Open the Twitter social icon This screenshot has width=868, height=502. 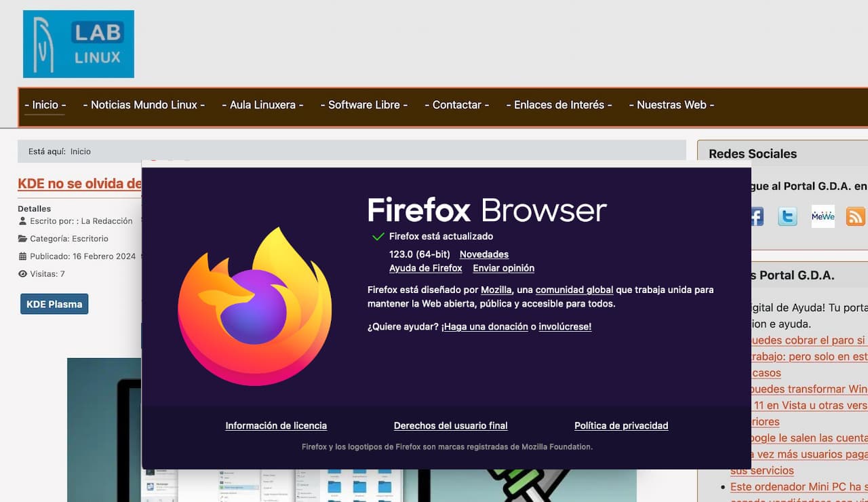click(x=787, y=216)
